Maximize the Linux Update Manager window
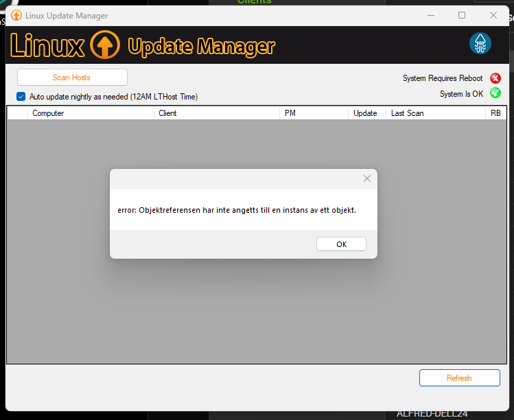Viewport: 514px width, 420px height. pos(462,15)
